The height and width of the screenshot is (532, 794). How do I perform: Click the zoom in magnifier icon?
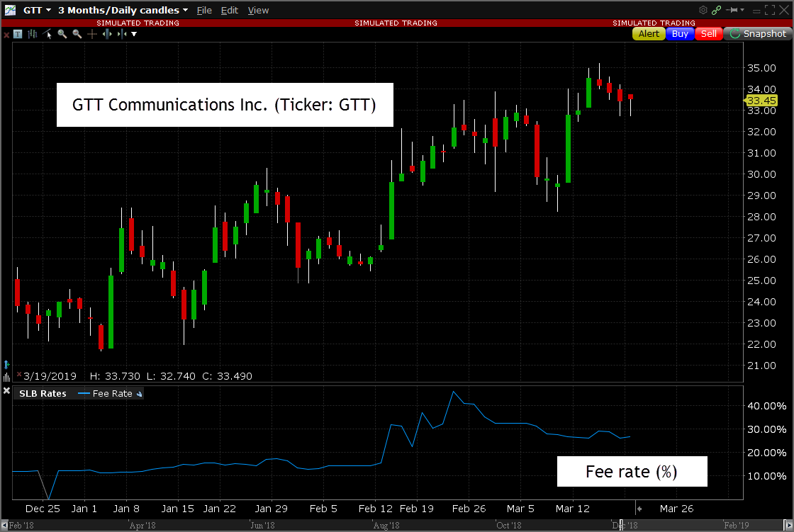pyautogui.click(x=62, y=34)
